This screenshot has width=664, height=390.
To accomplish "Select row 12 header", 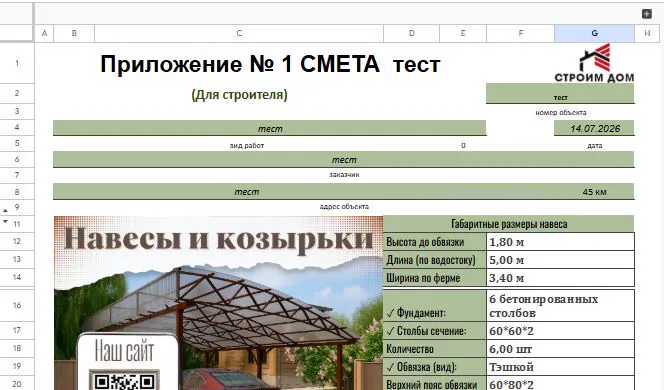I will [17, 241].
